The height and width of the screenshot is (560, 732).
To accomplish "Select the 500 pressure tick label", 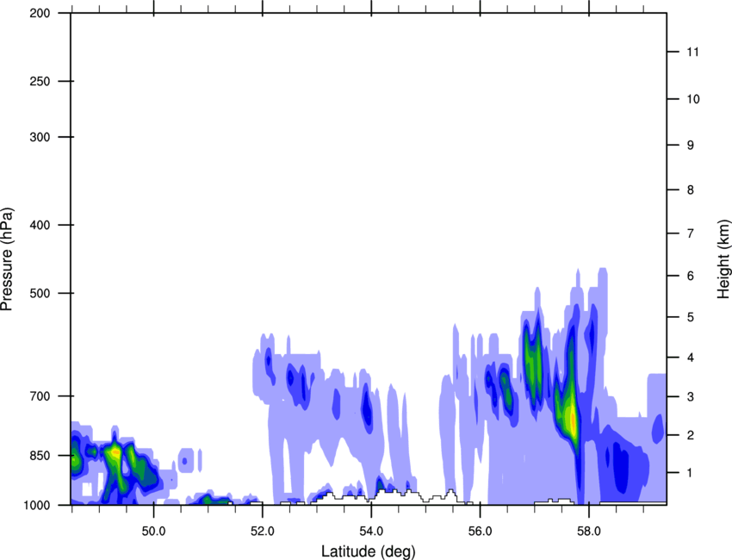I will 40,293.
